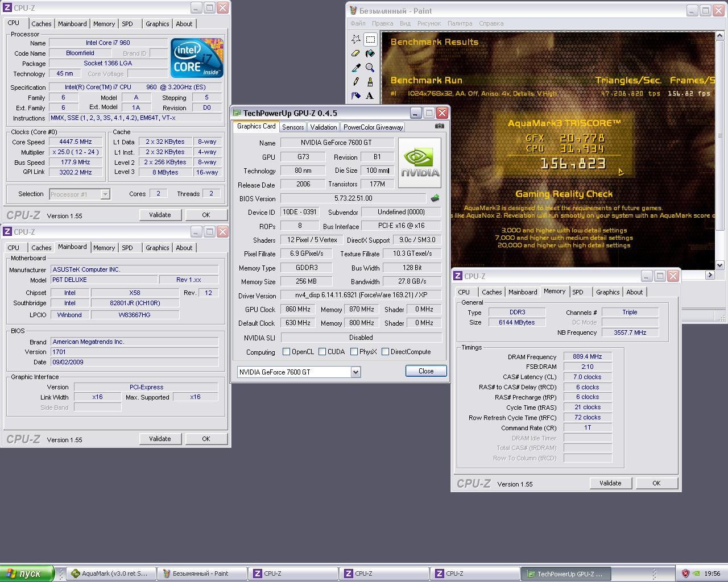
Task: Open the Вид menu in Paint
Action: click(405, 23)
